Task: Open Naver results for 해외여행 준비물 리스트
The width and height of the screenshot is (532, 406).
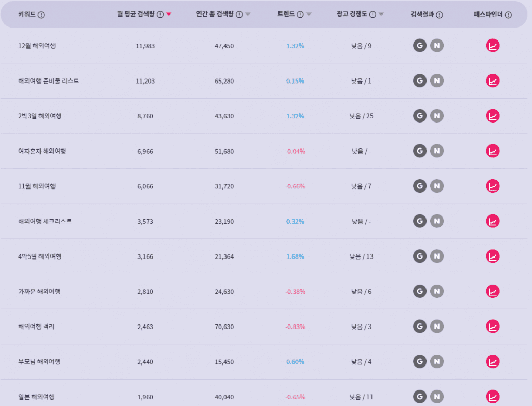Action: click(437, 80)
